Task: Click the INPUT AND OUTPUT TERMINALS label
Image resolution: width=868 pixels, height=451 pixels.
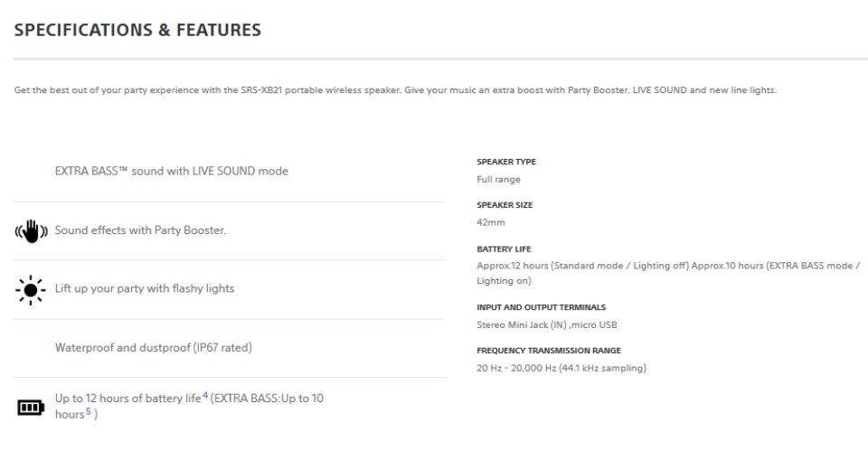Action: pos(542,307)
